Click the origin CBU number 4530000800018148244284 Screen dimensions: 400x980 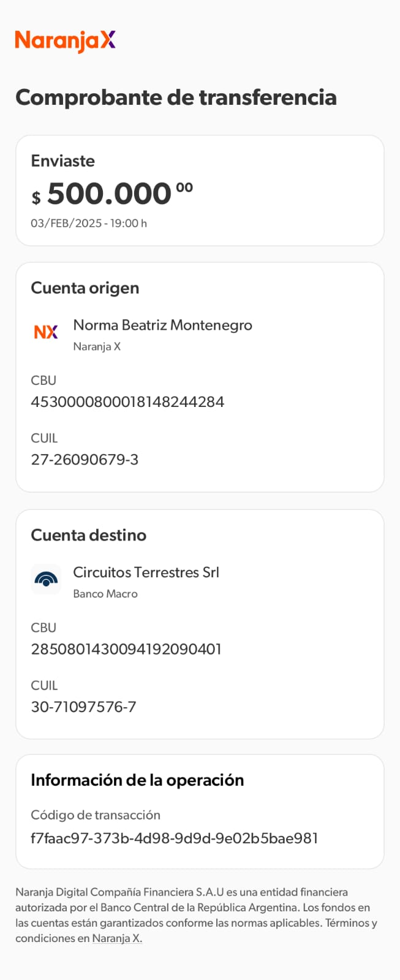point(127,402)
